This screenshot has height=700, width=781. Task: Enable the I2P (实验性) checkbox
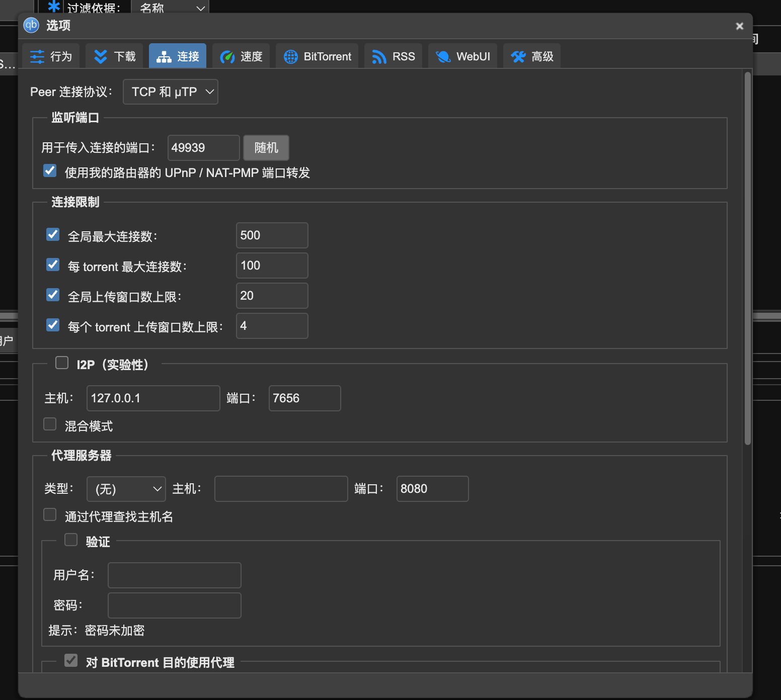coord(62,363)
